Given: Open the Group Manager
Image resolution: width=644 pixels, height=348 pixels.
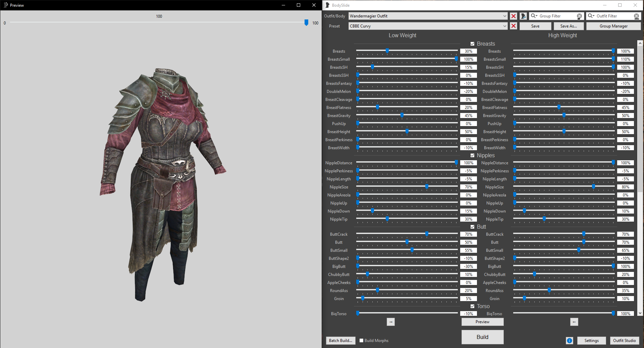Looking at the screenshot, I should pyautogui.click(x=613, y=26).
